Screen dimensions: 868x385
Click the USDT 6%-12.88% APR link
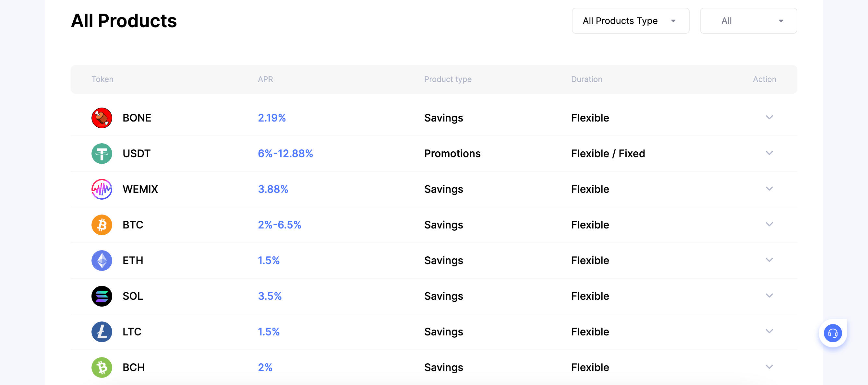point(285,154)
